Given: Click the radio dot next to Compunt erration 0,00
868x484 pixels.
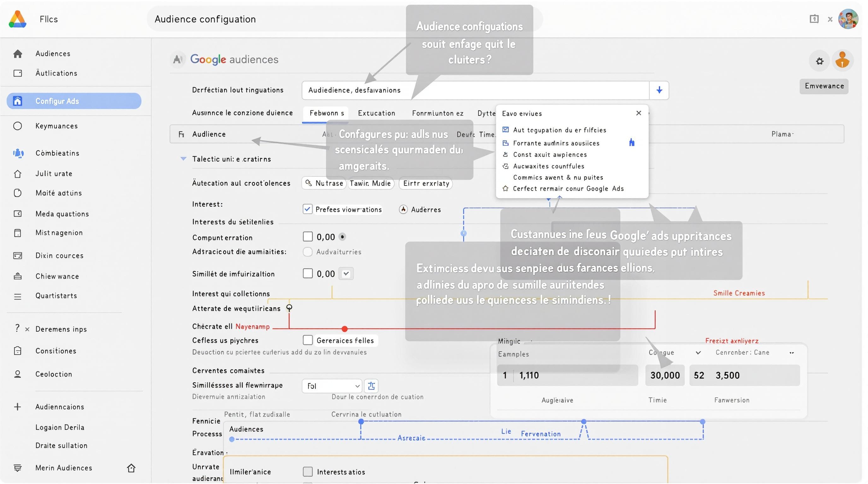Looking at the screenshot, I should point(342,237).
